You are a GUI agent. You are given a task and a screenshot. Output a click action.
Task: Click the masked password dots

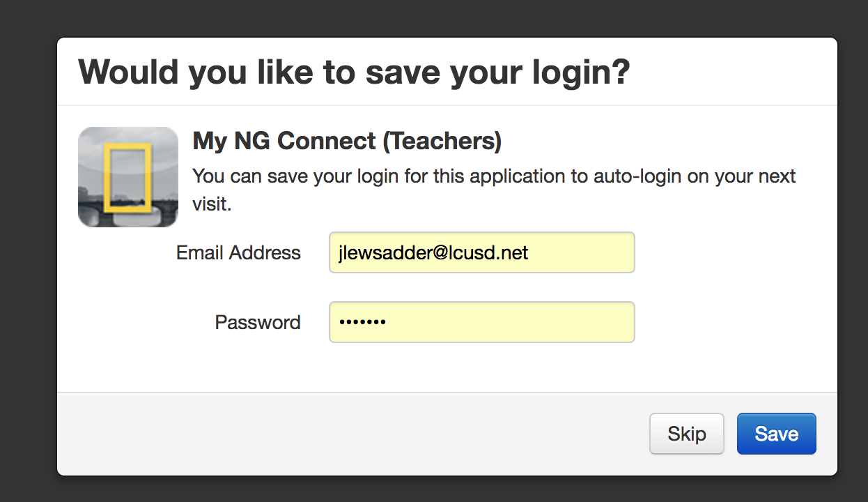click(362, 322)
